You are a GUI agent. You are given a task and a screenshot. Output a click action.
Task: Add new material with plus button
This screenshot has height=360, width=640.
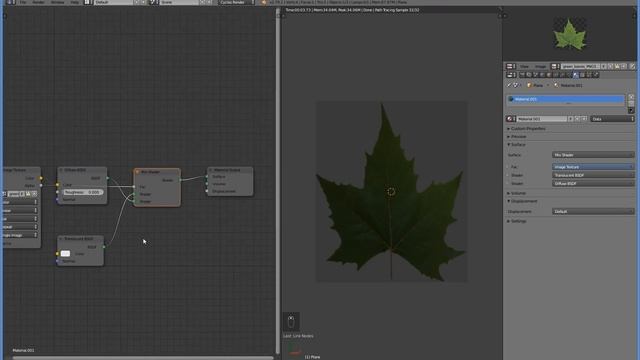pyautogui.click(x=577, y=119)
